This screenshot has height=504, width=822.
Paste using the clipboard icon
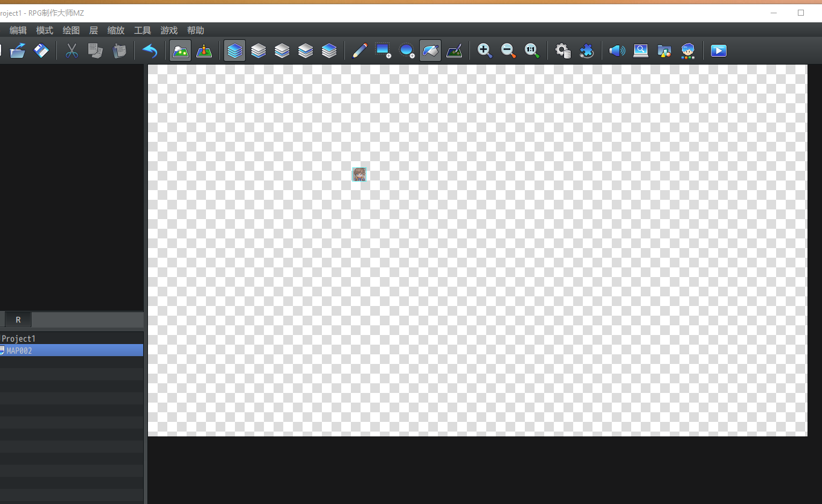click(x=119, y=51)
